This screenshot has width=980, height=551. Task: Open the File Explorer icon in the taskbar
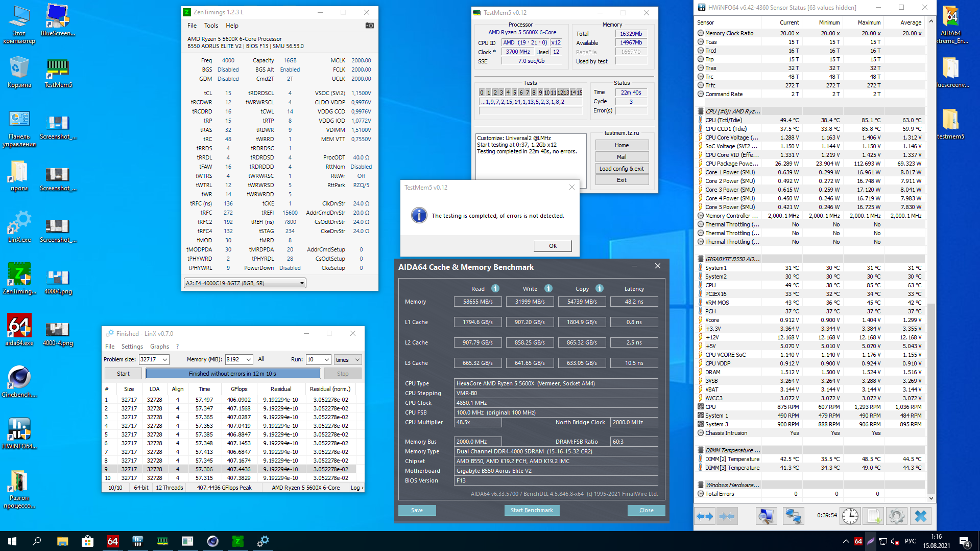(x=62, y=541)
